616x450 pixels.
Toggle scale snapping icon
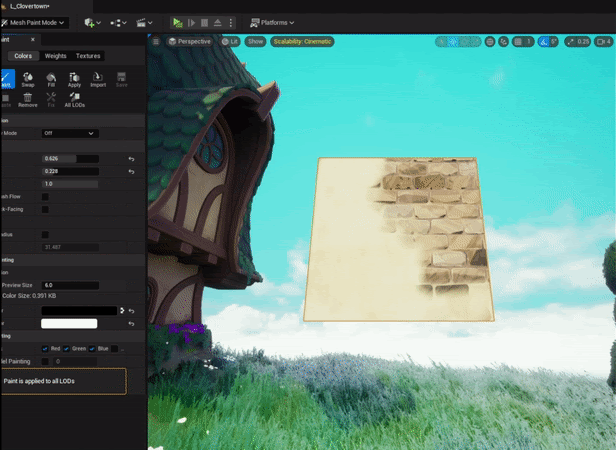click(570, 42)
